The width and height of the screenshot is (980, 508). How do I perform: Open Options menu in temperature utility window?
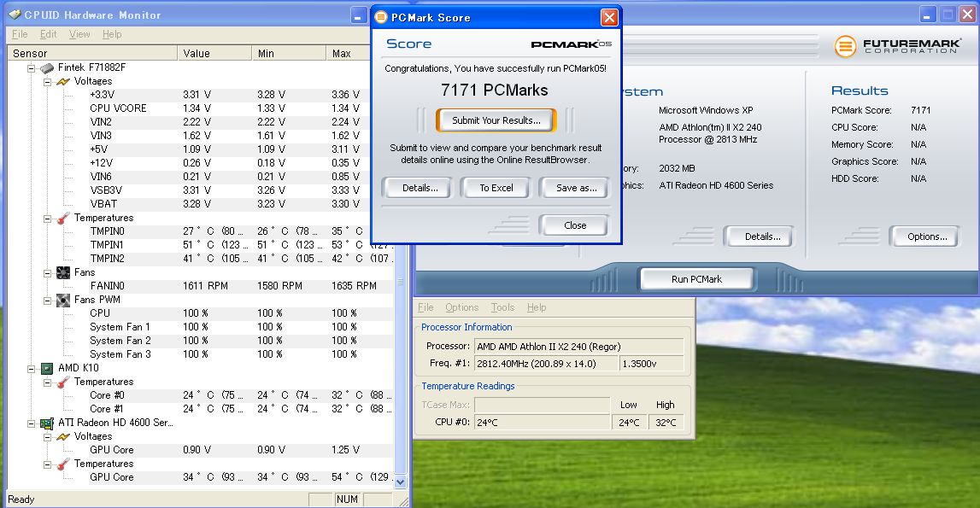tap(462, 307)
